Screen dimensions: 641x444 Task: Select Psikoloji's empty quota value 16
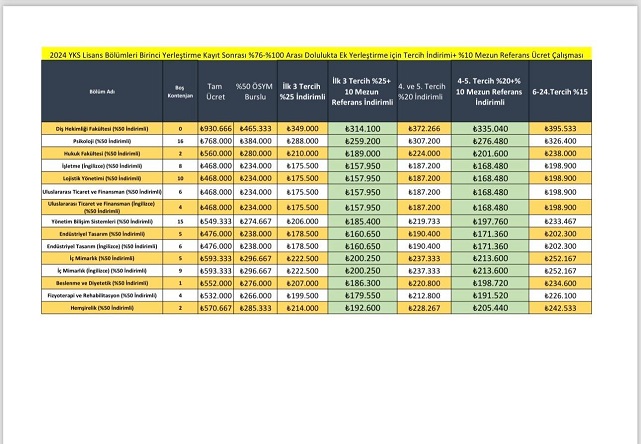180,141
